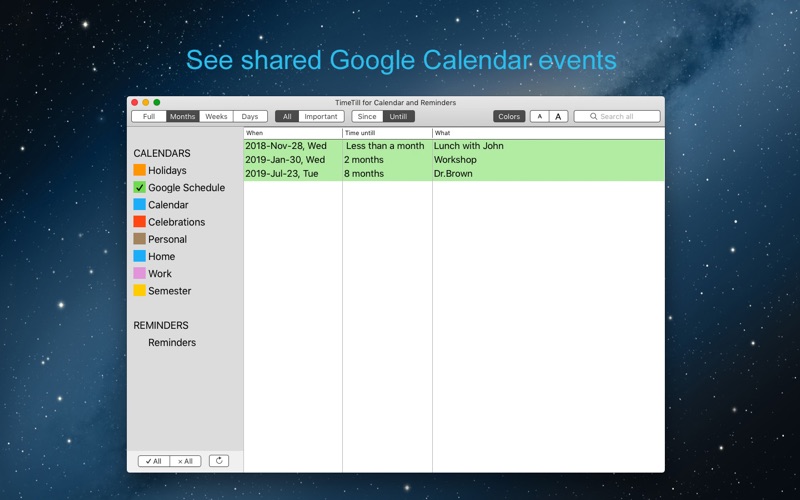Screen dimensions: 800x500
Task: Select the smaller font A button
Action: (539, 116)
